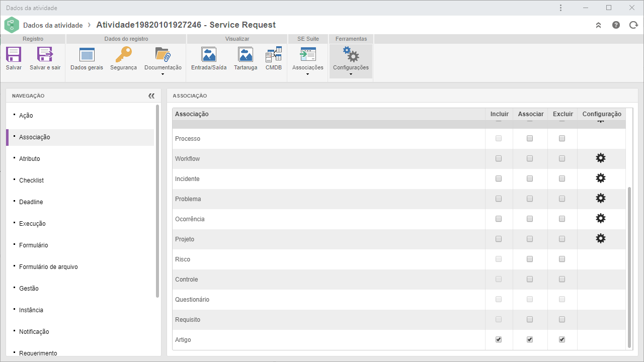Select the Risco row text
644x362 pixels.
coord(183,259)
